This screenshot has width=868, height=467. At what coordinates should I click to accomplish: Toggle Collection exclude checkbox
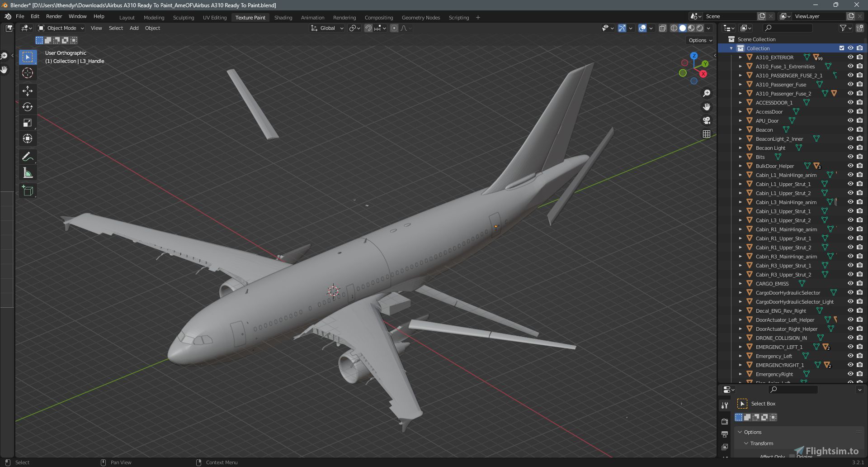[841, 48]
